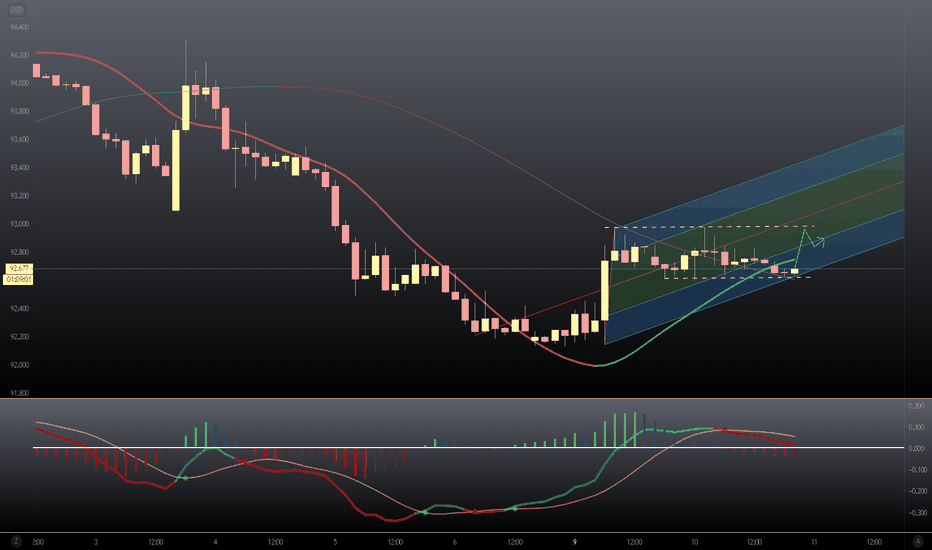Click the -0.100 indicator scale label
932x550 pixels.
pyautogui.click(x=916, y=470)
